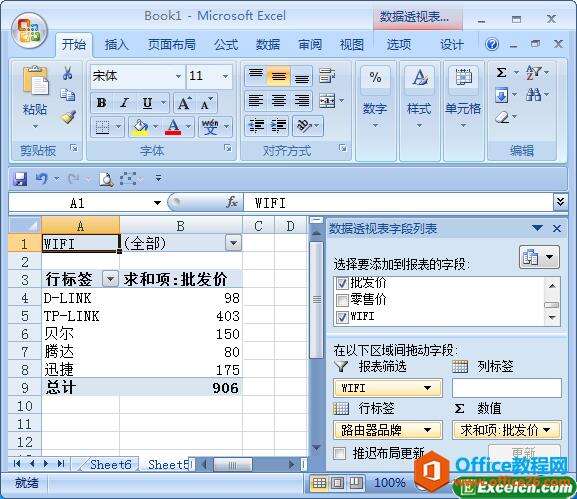Align text to middle vertically

tap(279, 76)
